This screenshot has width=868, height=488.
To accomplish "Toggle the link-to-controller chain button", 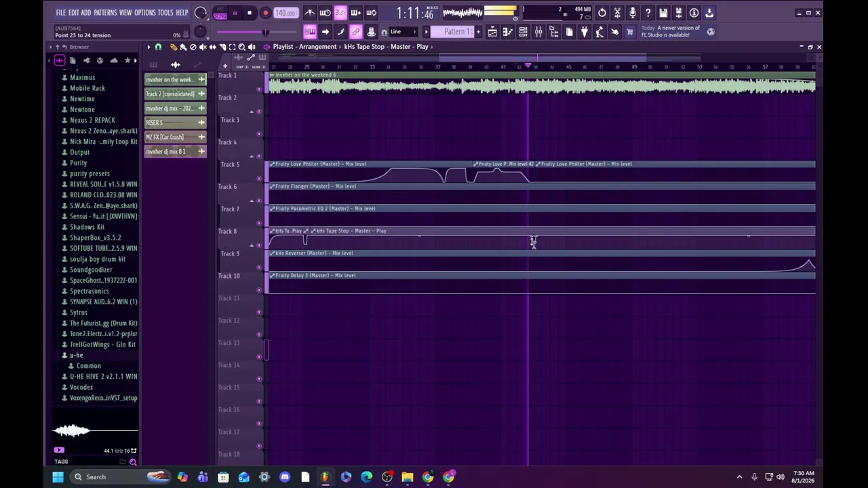I will 355,32.
